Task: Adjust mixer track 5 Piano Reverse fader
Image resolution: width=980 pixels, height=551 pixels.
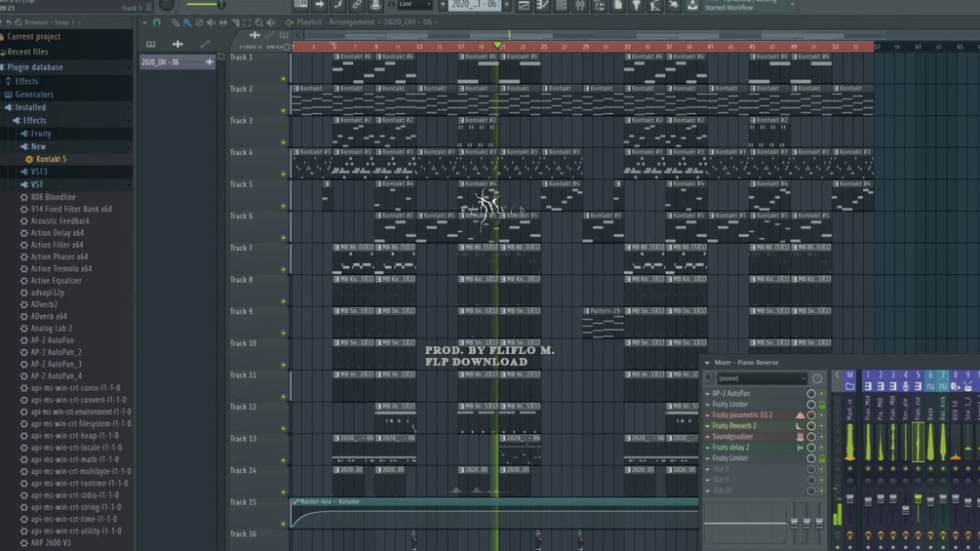Action: (x=918, y=498)
